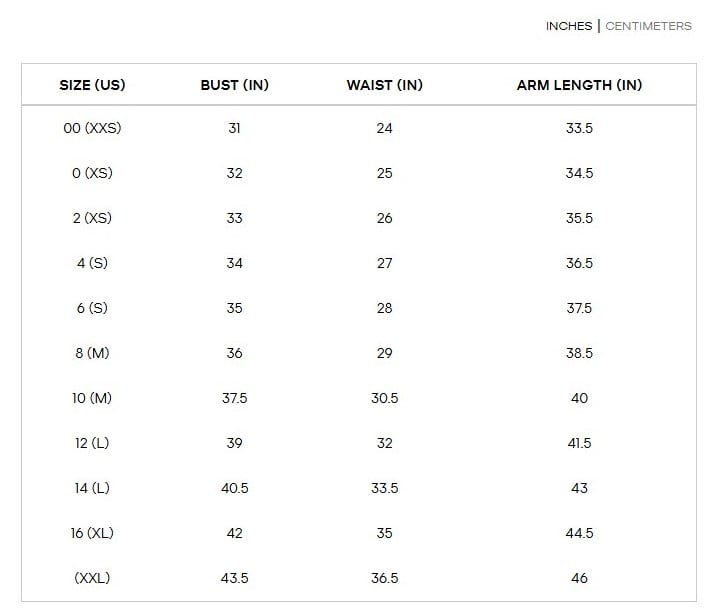Viewport: 722px width, 615px height.
Task: Click the ARM LENGTH (IN) column header
Action: coord(579,85)
